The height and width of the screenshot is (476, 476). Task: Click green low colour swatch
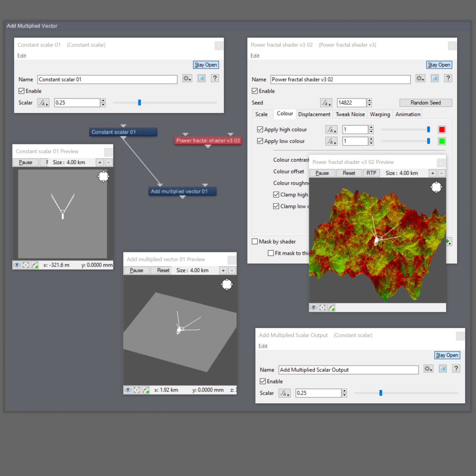tap(442, 141)
